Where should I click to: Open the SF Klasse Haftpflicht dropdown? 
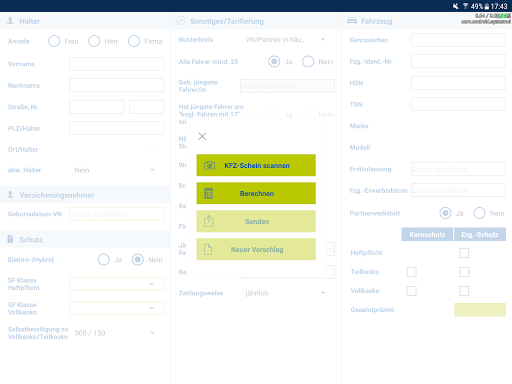117,284
